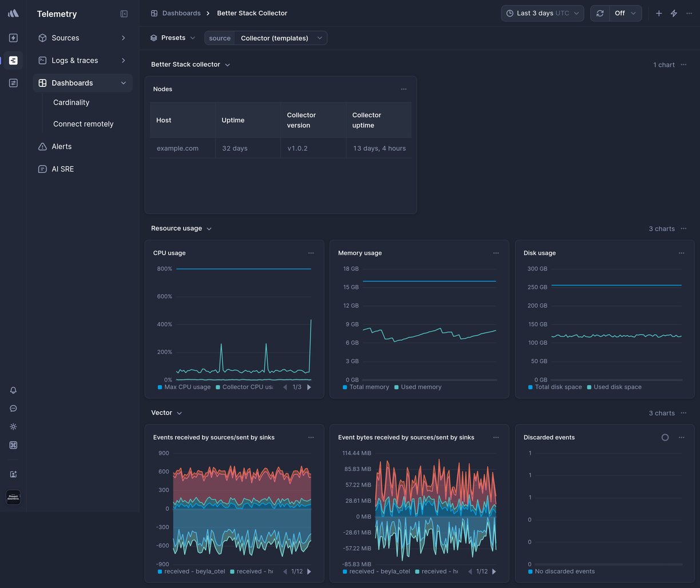Open Resource usage section options menu
This screenshot has width=700, height=588.
point(683,229)
